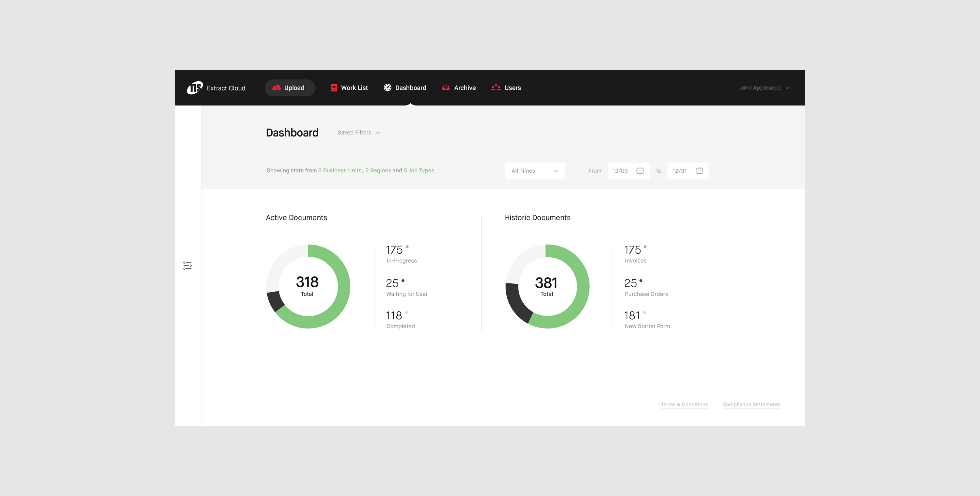
Task: Click the red Archive tray icon
Action: tap(446, 88)
